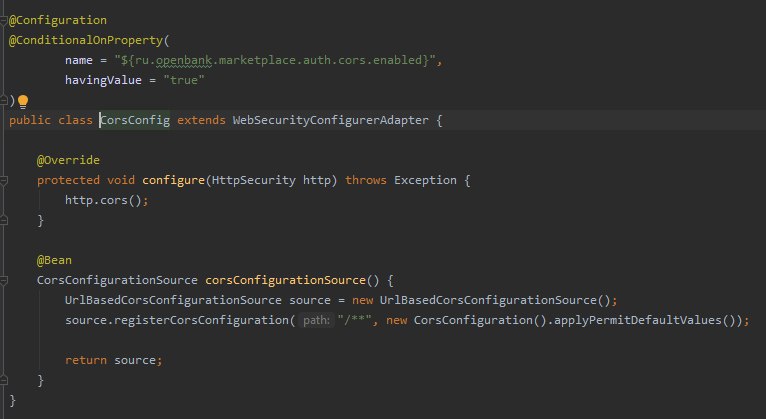766x419 pixels.
Task: Click the 'havingValue' attribute
Action: [103, 80]
